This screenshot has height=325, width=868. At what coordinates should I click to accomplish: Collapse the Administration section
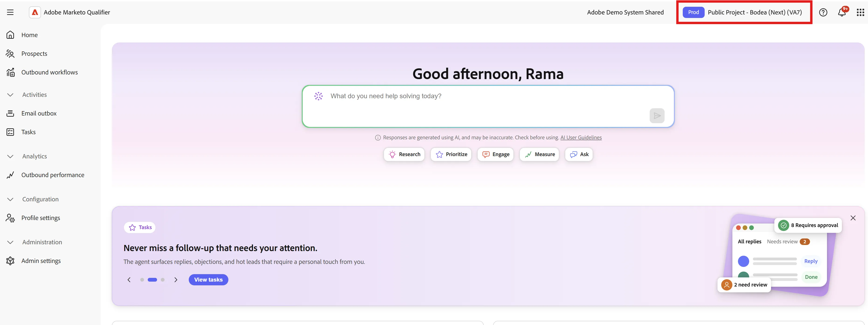pyautogui.click(x=10, y=242)
